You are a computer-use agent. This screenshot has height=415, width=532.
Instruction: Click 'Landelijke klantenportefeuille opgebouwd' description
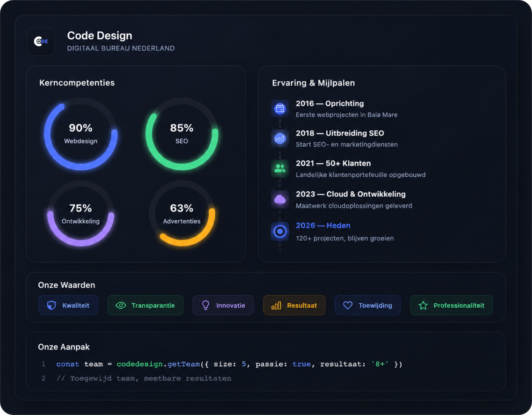click(x=360, y=175)
